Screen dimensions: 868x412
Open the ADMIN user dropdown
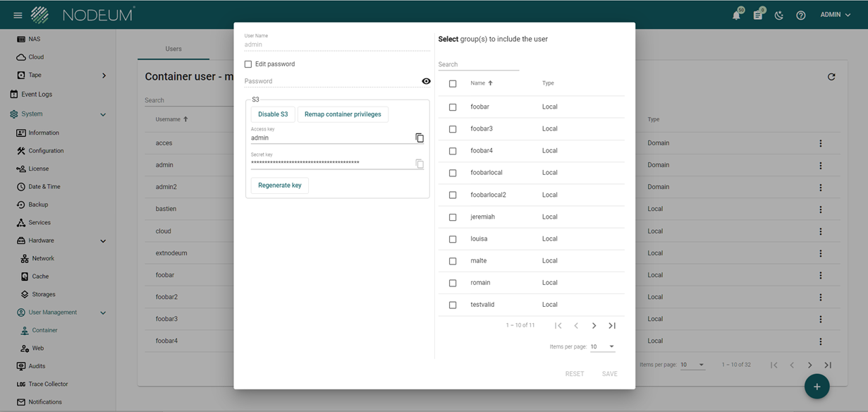[835, 15]
